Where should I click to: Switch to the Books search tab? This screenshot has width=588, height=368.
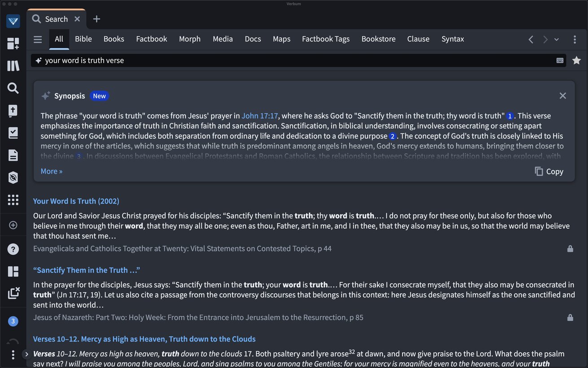click(x=114, y=39)
